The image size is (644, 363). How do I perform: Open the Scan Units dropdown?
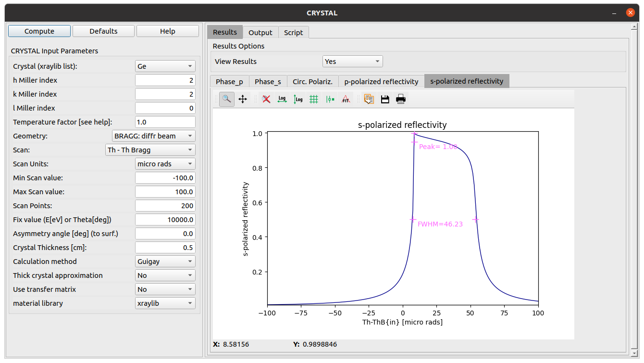(x=165, y=164)
